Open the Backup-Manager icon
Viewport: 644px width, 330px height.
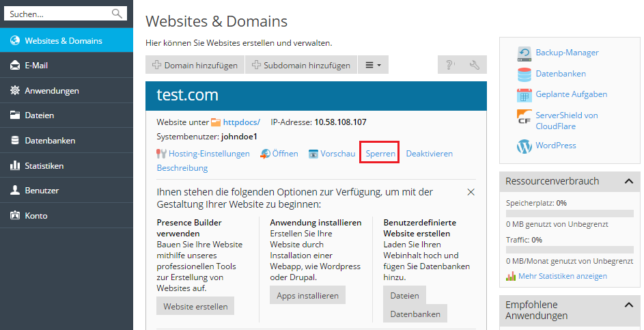[524, 53]
